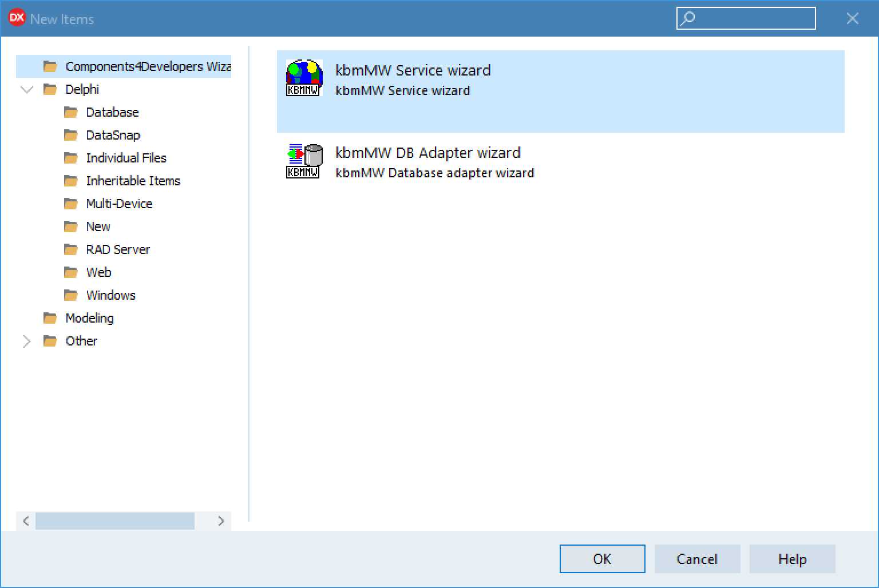Screen dimensions: 879x588
Task: Click the tree scrollbar left arrow
Action: coord(26,521)
